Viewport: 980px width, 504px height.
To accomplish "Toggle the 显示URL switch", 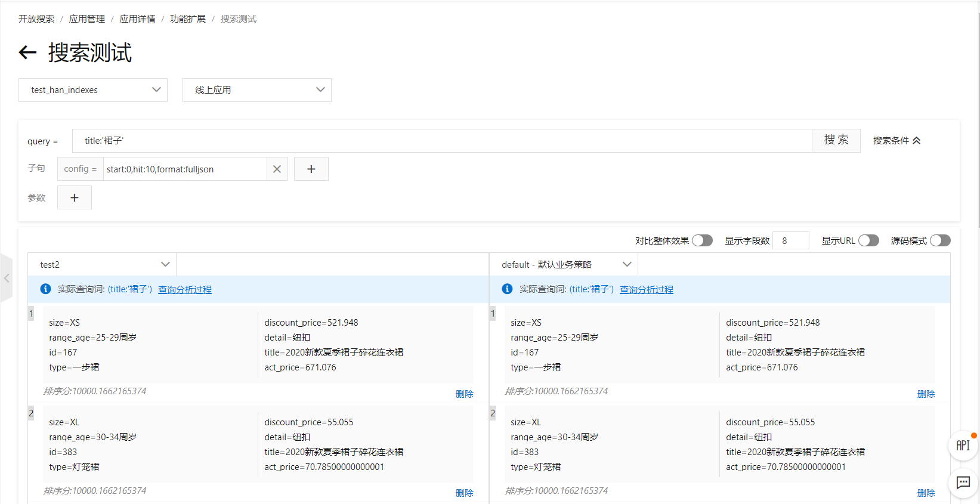I will coord(868,240).
